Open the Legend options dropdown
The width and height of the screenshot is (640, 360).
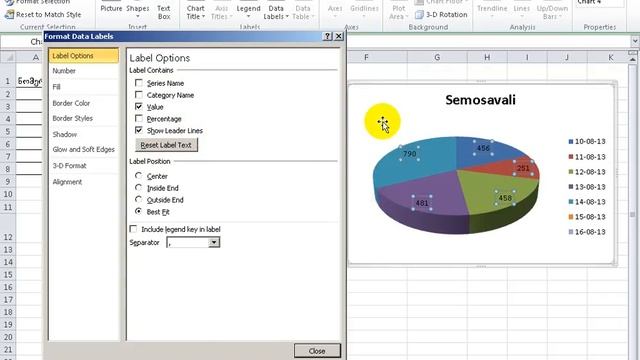point(248,11)
